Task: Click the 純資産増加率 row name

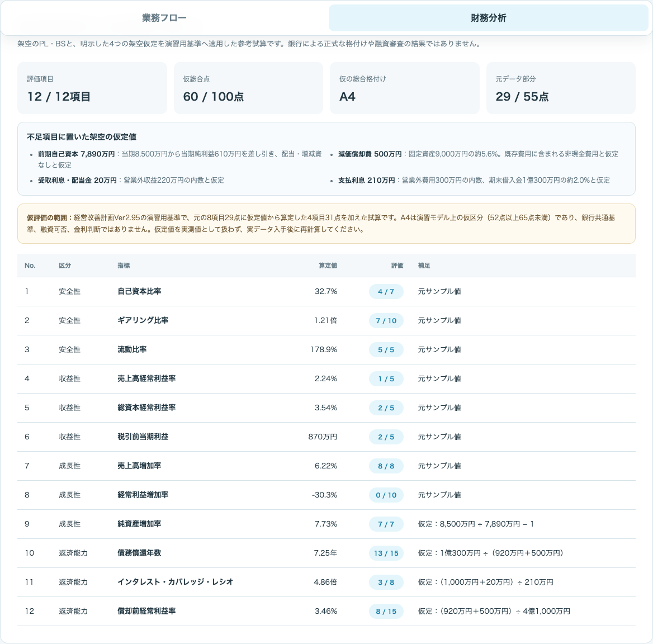Action: (139, 524)
